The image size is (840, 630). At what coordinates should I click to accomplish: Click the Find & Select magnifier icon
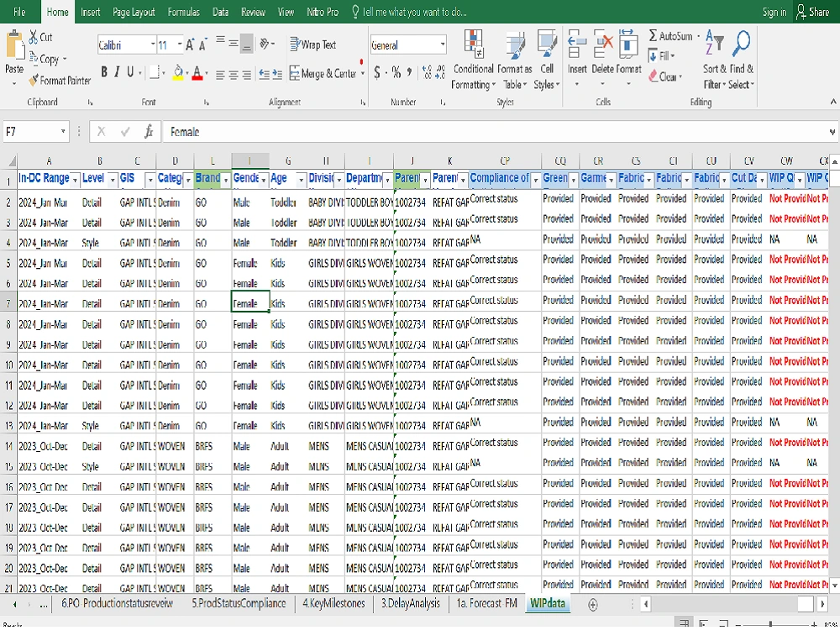741,44
